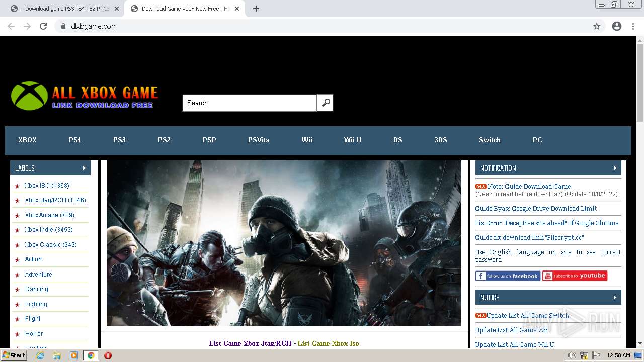Open List Game Xbox Jtag/RGH link
This screenshot has width=644, height=362.
pos(250,343)
